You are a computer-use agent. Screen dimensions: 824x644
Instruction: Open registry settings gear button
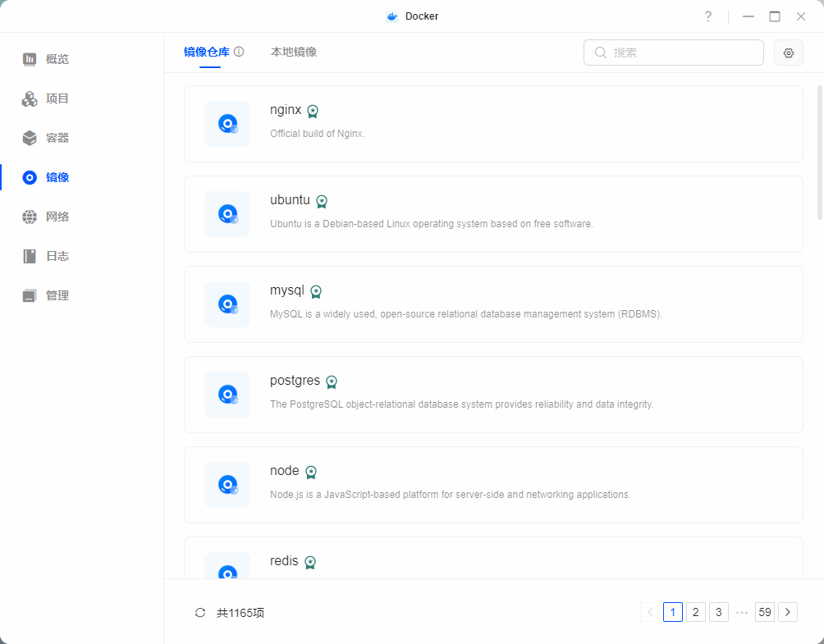[x=788, y=53]
